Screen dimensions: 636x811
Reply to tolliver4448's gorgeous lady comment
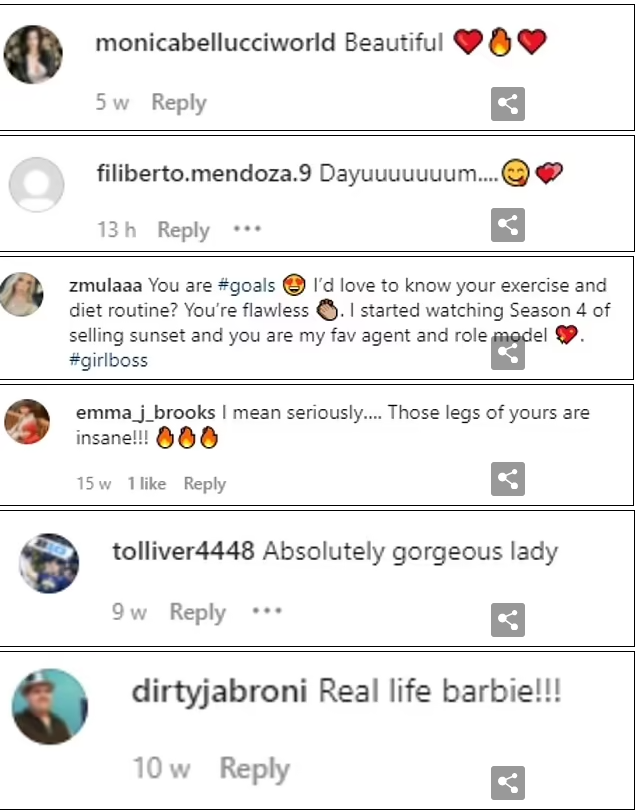(198, 612)
